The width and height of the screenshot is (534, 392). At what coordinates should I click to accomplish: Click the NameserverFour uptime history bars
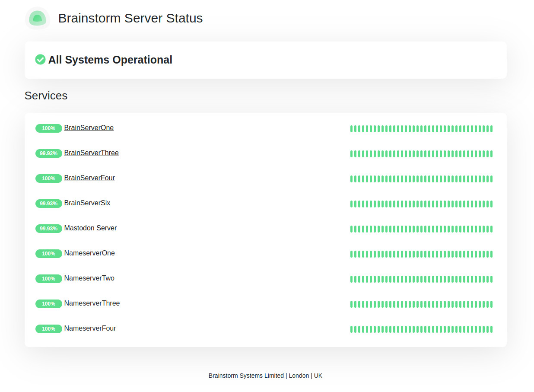click(421, 329)
